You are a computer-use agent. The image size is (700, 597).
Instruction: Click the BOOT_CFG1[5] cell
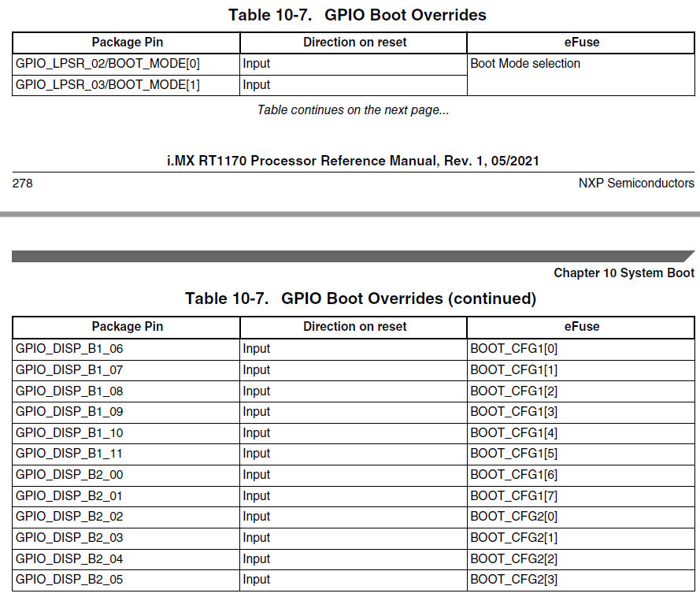point(581,454)
